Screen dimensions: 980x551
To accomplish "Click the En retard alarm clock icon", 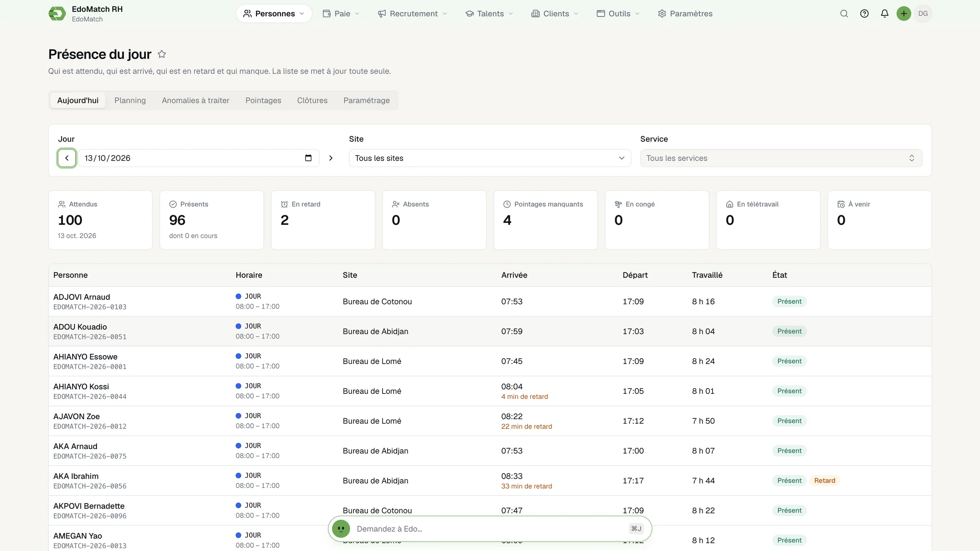I will coord(284,204).
